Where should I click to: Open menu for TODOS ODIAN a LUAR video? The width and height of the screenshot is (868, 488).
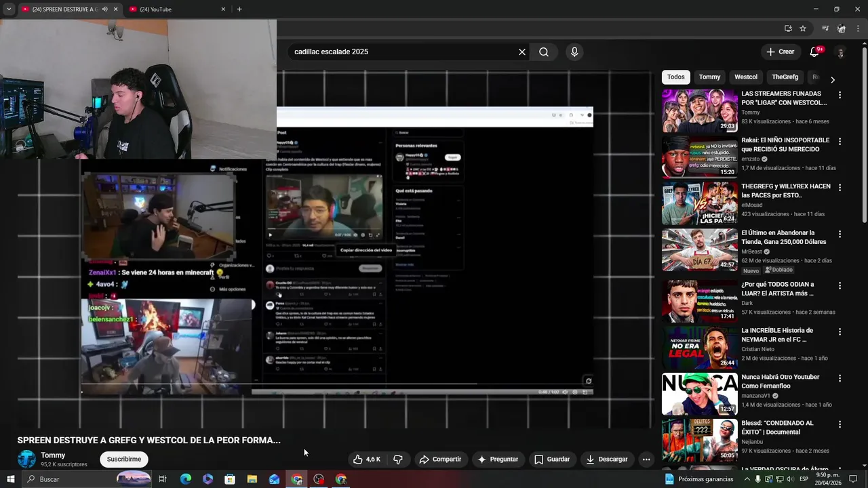tap(840, 286)
